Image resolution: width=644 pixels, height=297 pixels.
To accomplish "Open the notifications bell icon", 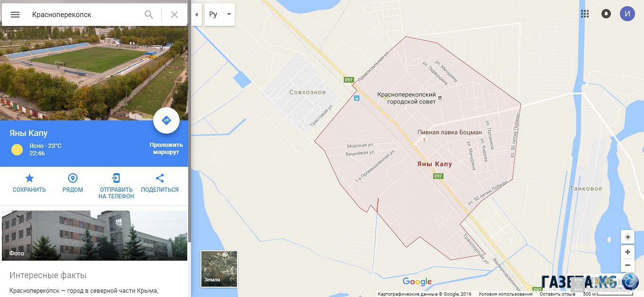I will tap(606, 14).
